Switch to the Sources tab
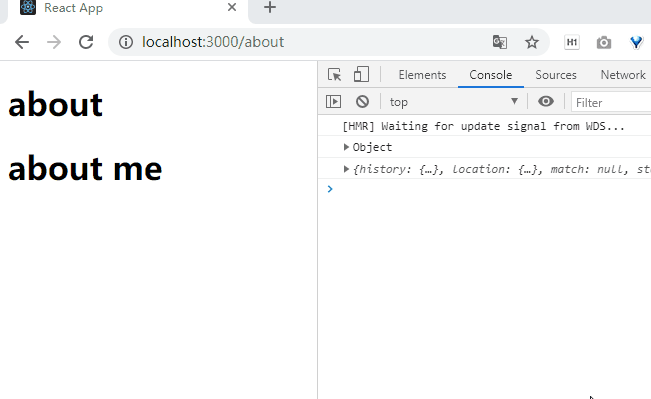Viewport: 651px width, 399px height. [556, 75]
